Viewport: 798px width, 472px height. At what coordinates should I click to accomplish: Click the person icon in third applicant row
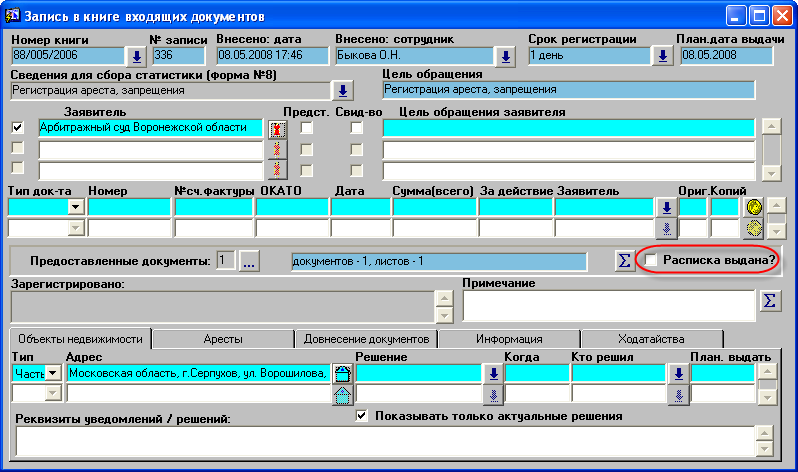(277, 170)
